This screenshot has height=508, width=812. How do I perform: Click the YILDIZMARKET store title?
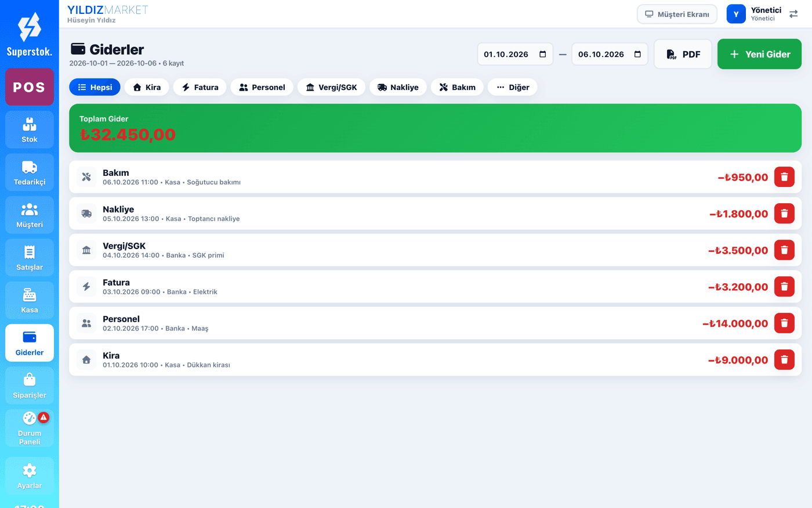coord(108,10)
